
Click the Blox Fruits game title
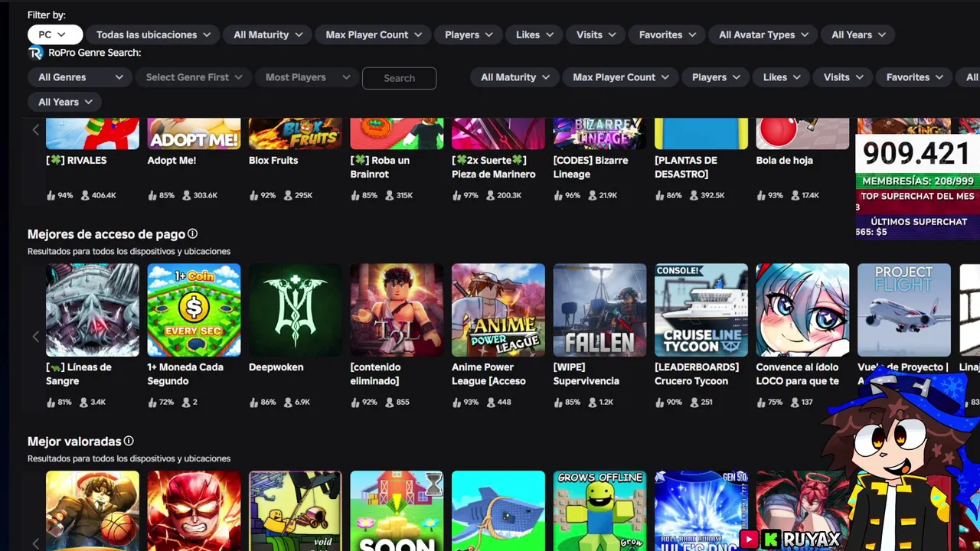pos(273,160)
